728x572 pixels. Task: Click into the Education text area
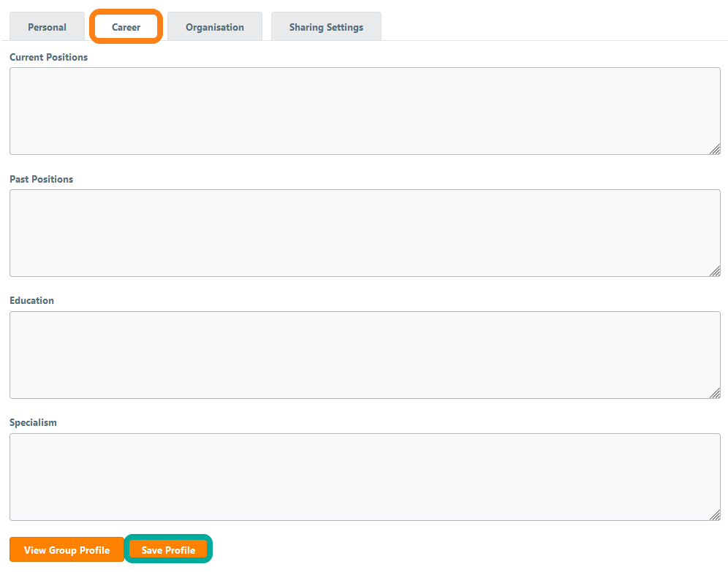pyautogui.click(x=364, y=355)
